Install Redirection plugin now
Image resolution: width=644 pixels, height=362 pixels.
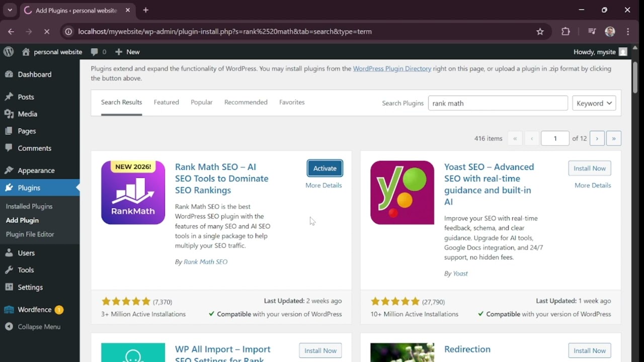click(x=590, y=350)
